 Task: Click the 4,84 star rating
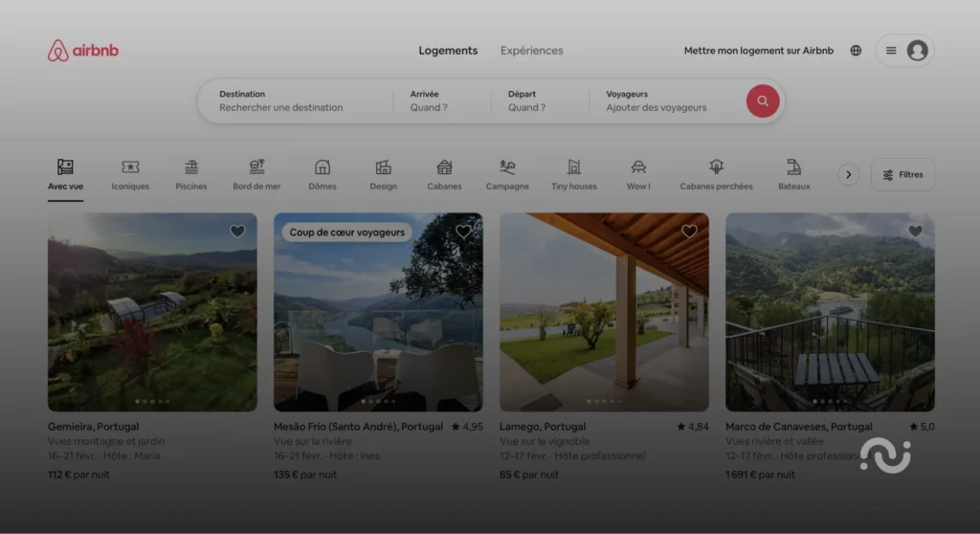pyautogui.click(x=693, y=427)
